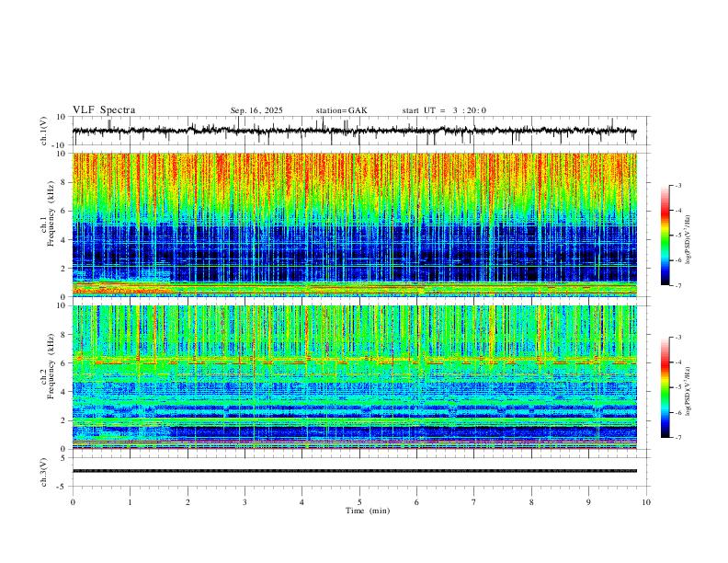The width and height of the screenshot is (728, 563).
Task: Click the ch.2 PSD color bar
Action: pos(665,387)
